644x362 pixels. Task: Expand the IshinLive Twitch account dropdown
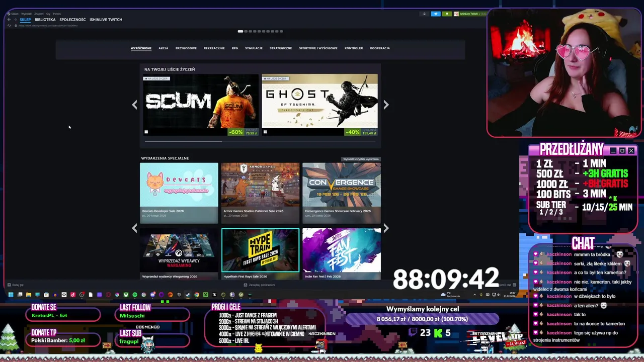[x=479, y=14]
